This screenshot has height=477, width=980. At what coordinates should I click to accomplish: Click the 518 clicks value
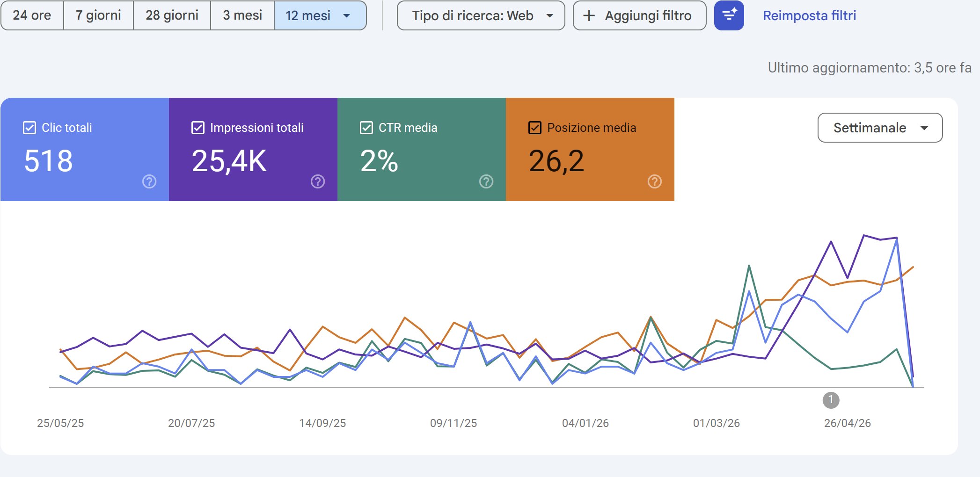pos(48,161)
